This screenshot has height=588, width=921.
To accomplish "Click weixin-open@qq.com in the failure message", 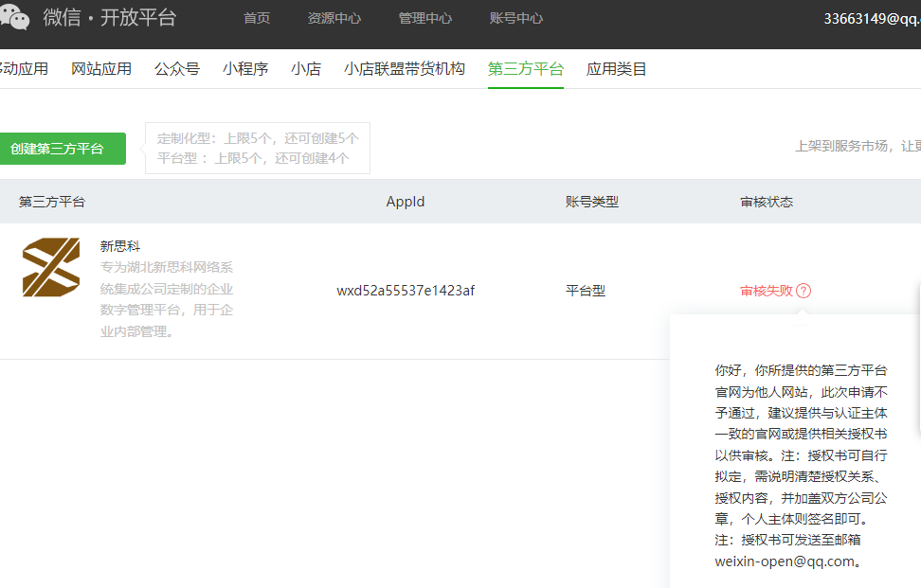I will (x=785, y=561).
